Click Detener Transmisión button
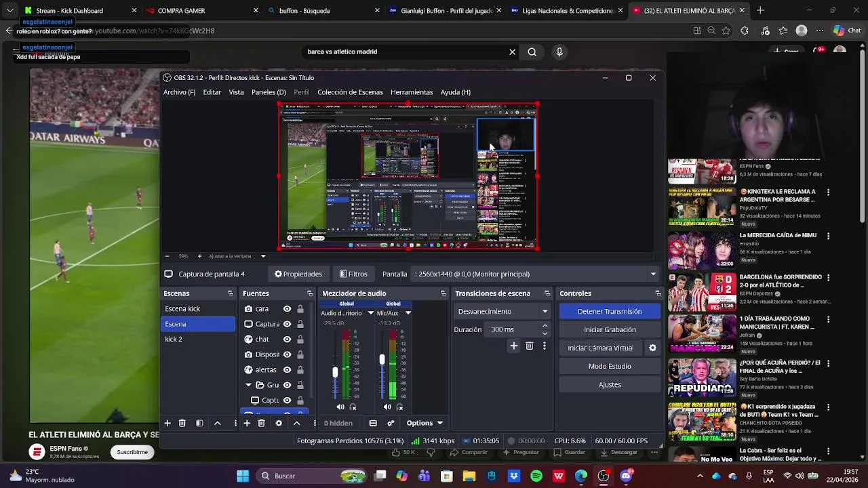The height and width of the screenshot is (488, 868). [610, 311]
